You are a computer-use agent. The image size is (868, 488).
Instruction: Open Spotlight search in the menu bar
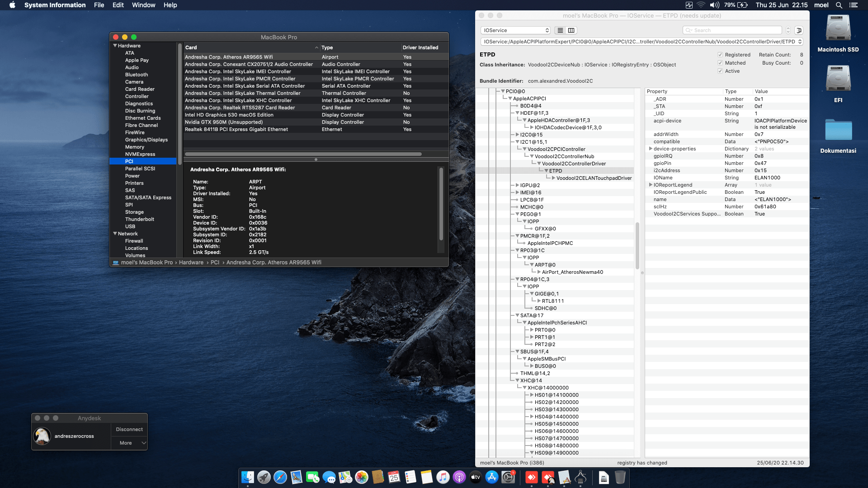(x=839, y=5)
